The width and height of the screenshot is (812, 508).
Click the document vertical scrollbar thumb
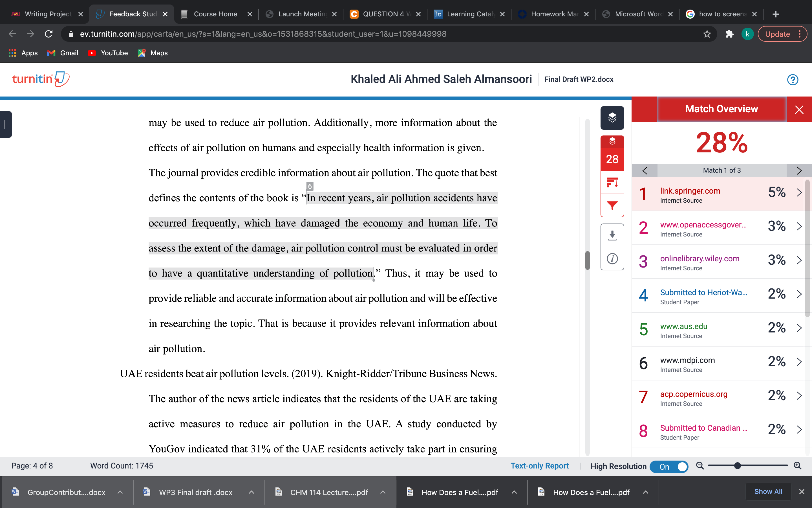pyautogui.click(x=587, y=260)
